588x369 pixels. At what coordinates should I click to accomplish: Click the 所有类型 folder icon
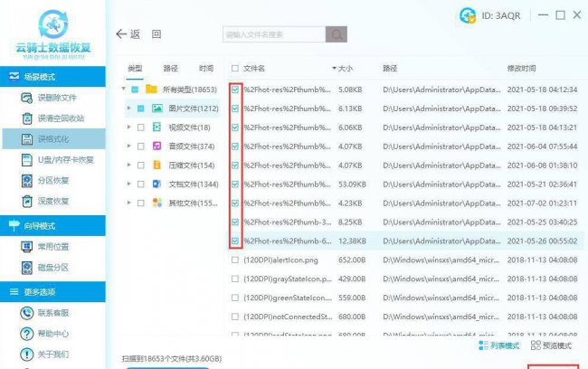(x=151, y=90)
